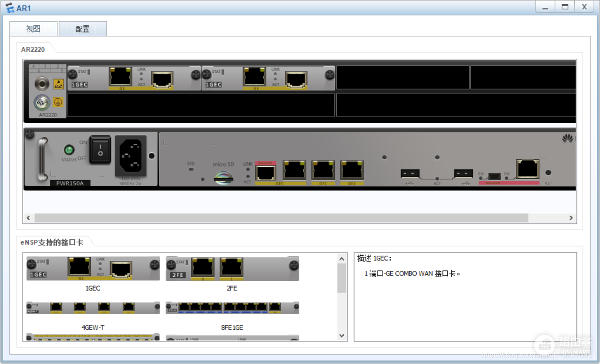Image resolution: width=600 pixels, height=364 pixels.
Task: Click the left USB port on mainboard
Action: (x=410, y=174)
